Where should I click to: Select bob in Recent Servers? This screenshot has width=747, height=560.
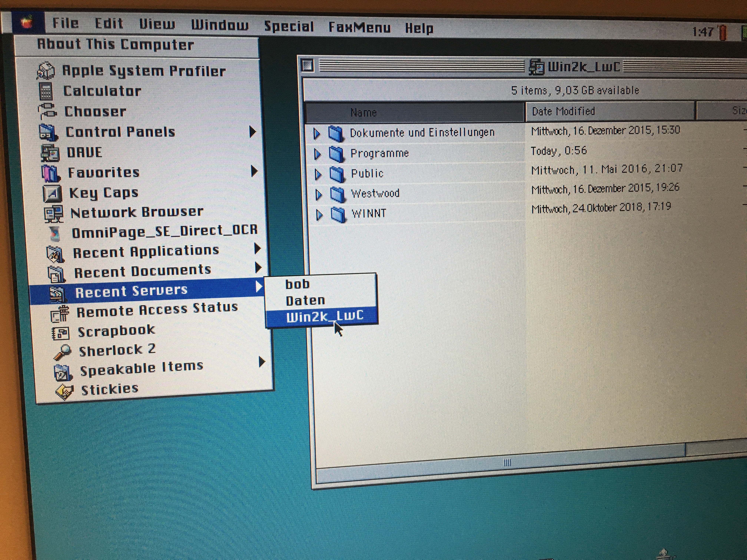coord(297,284)
